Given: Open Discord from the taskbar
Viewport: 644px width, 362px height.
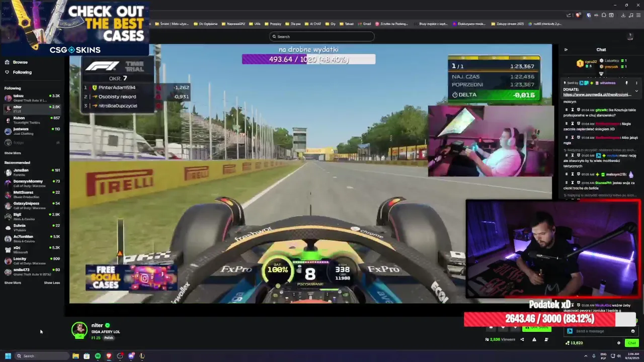Looking at the screenshot, I should click(x=131, y=356).
